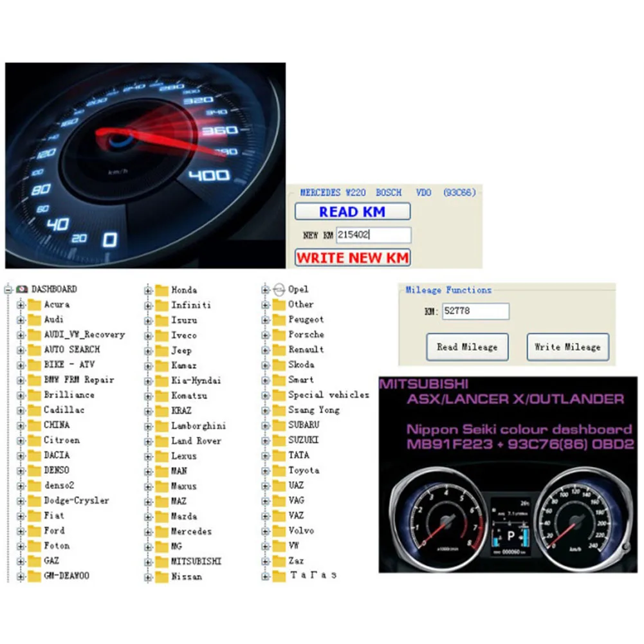Click the Mazda folder icon
Image resolution: width=644 pixels, height=644 pixels.
click(x=162, y=517)
